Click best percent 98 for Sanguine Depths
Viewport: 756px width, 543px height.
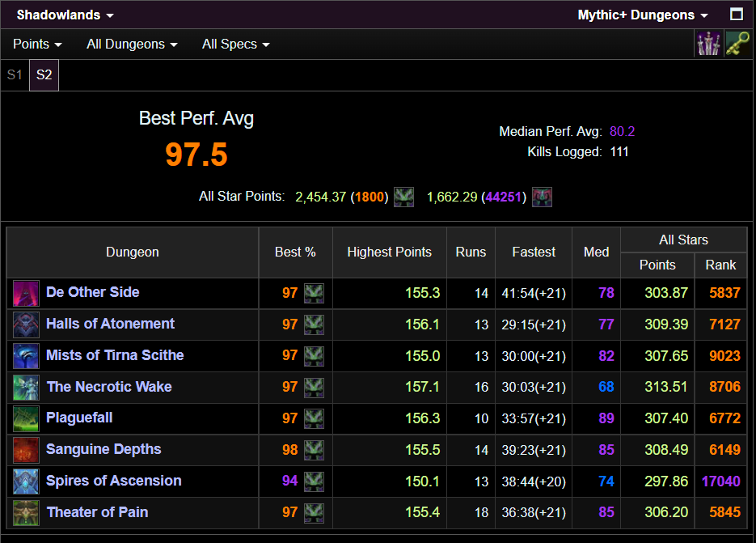(x=289, y=450)
